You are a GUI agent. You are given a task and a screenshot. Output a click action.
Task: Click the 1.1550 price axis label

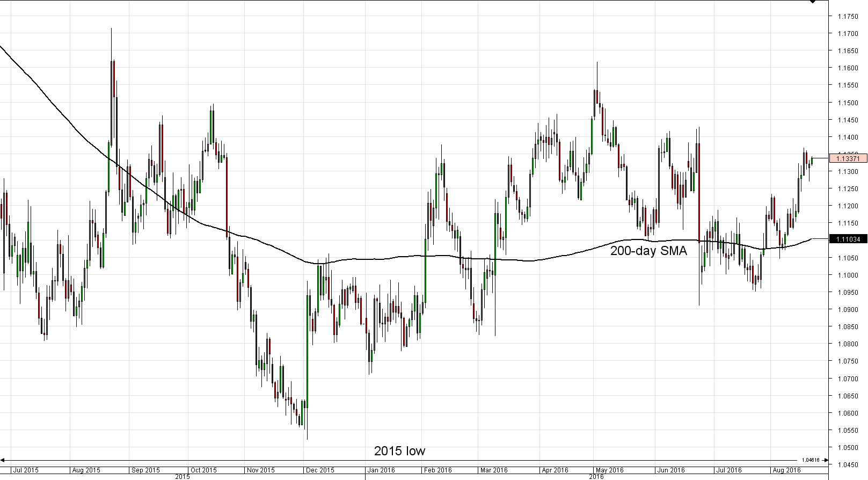coord(848,85)
